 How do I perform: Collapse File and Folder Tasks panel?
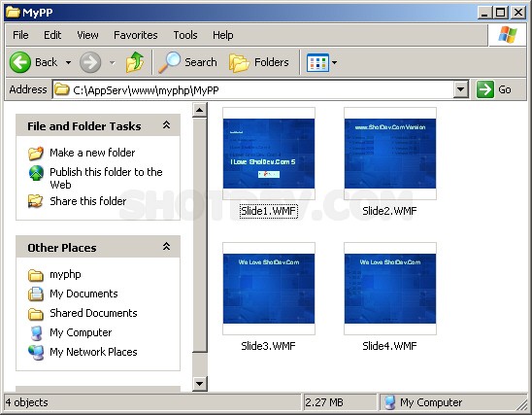(166, 125)
